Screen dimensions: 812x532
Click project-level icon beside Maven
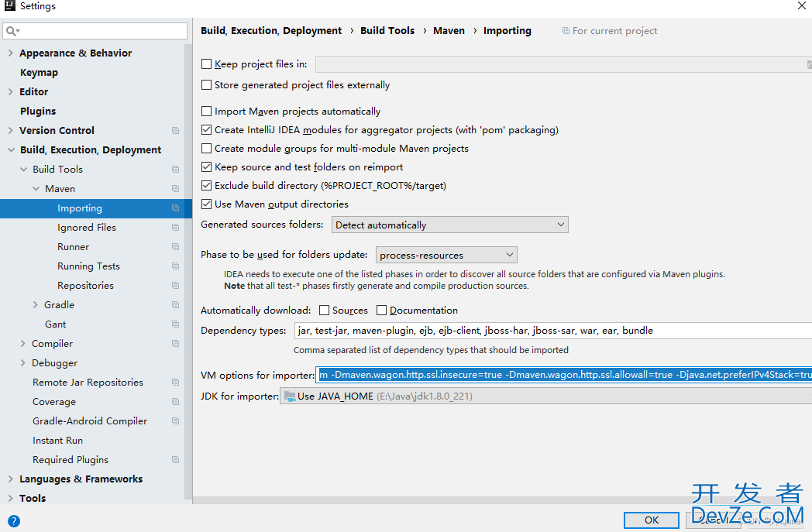(176, 189)
